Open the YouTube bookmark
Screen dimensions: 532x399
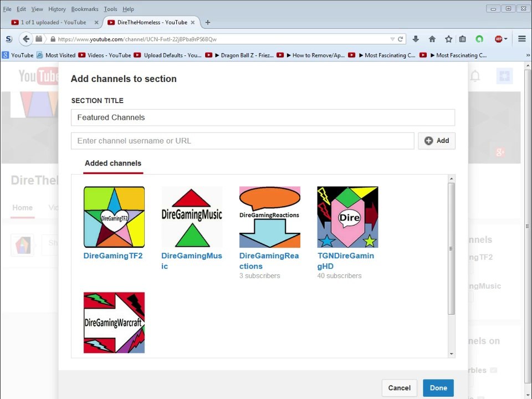point(18,55)
